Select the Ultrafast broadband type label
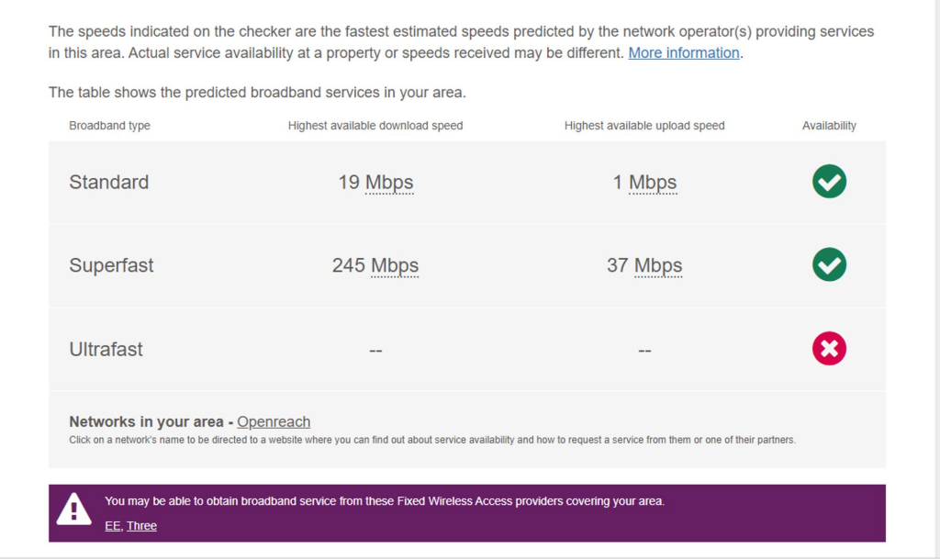 (x=106, y=350)
